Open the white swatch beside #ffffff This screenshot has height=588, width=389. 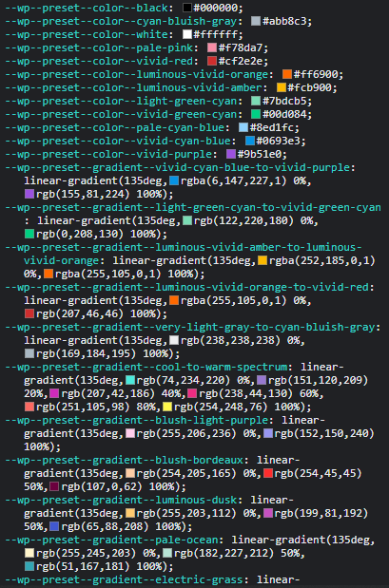tap(187, 34)
